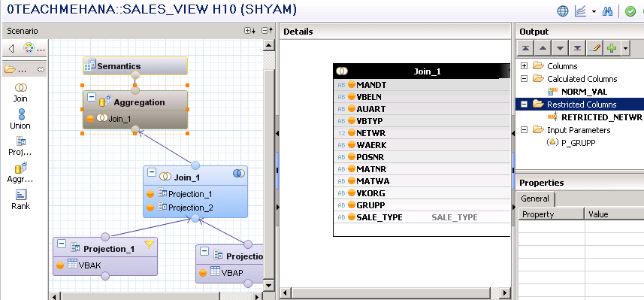
Task: Click the edit pencil icon in Output
Action: point(594,48)
